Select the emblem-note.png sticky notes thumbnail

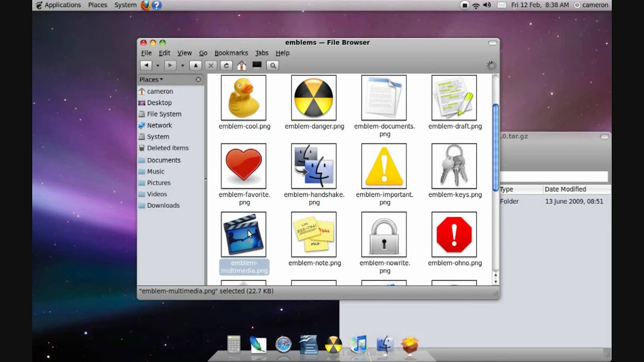point(313,234)
